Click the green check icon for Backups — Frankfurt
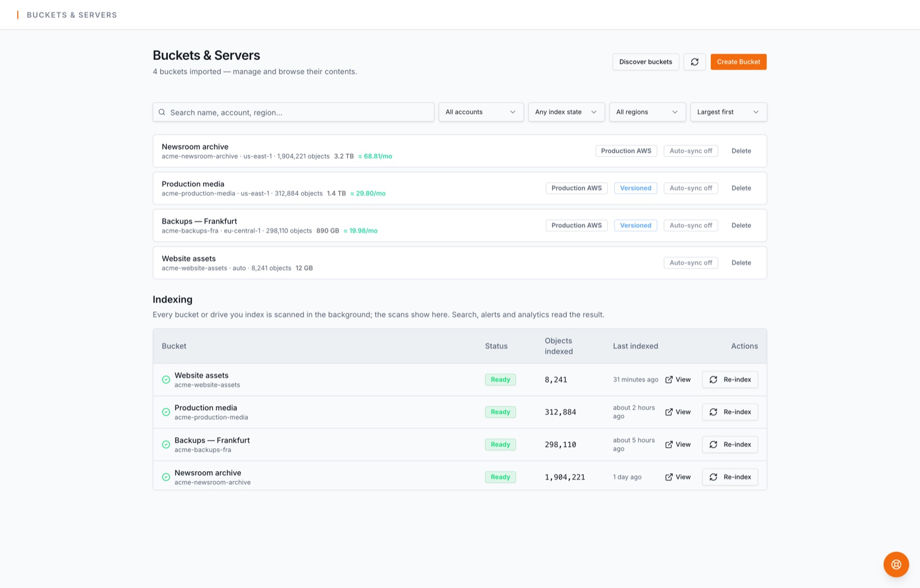The width and height of the screenshot is (920, 588). click(x=166, y=445)
